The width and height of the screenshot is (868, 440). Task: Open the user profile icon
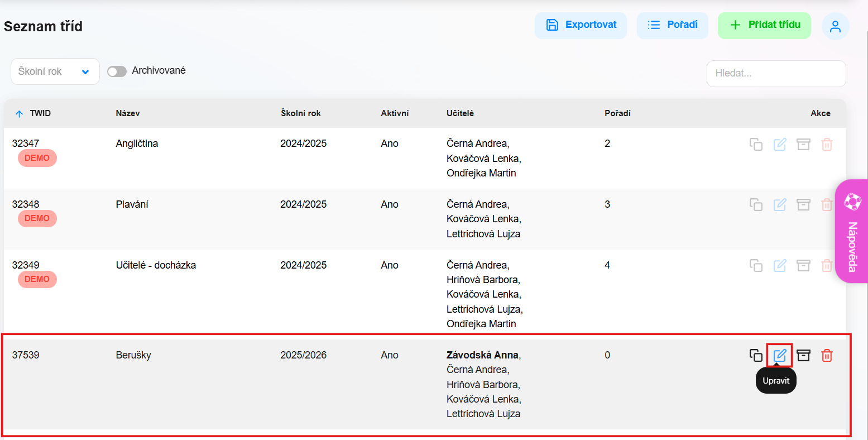(835, 26)
